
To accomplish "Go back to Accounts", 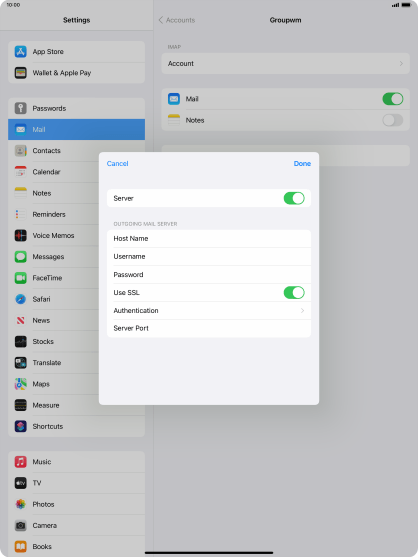I will pyautogui.click(x=177, y=20).
